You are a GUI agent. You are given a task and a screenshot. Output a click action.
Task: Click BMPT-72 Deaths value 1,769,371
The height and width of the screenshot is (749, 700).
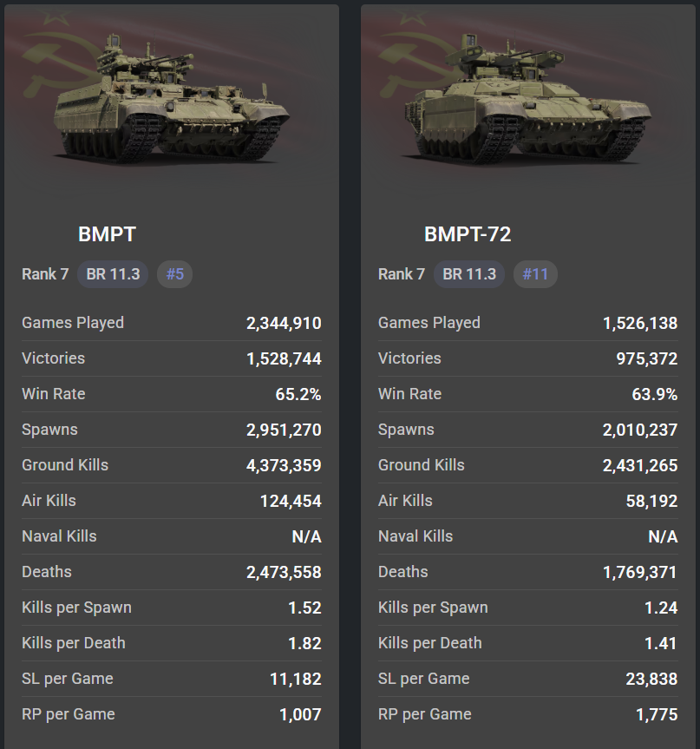[x=640, y=573]
